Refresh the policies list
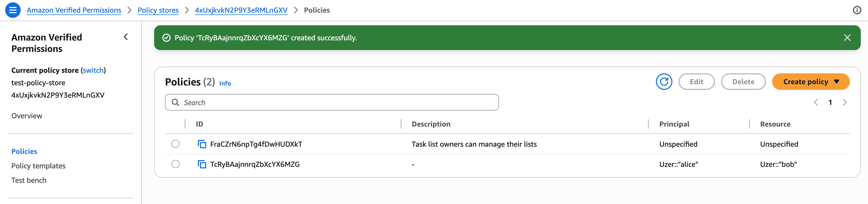Viewport: 868px width, 204px height. (664, 82)
